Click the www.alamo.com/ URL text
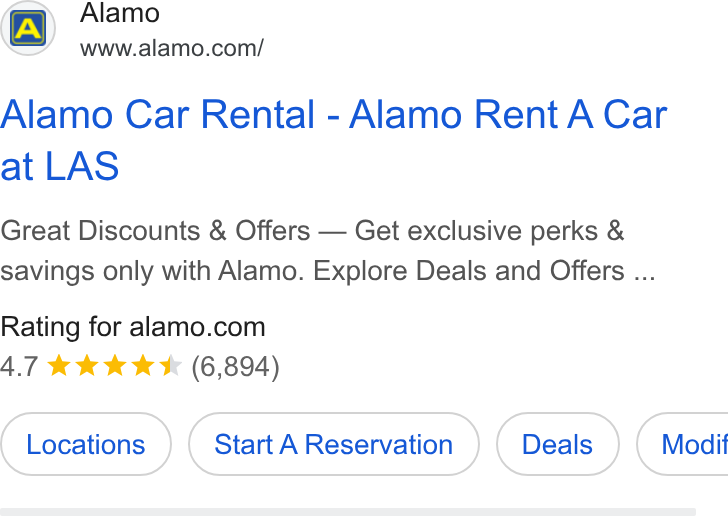Image resolution: width=728 pixels, height=516 pixels. (172, 48)
